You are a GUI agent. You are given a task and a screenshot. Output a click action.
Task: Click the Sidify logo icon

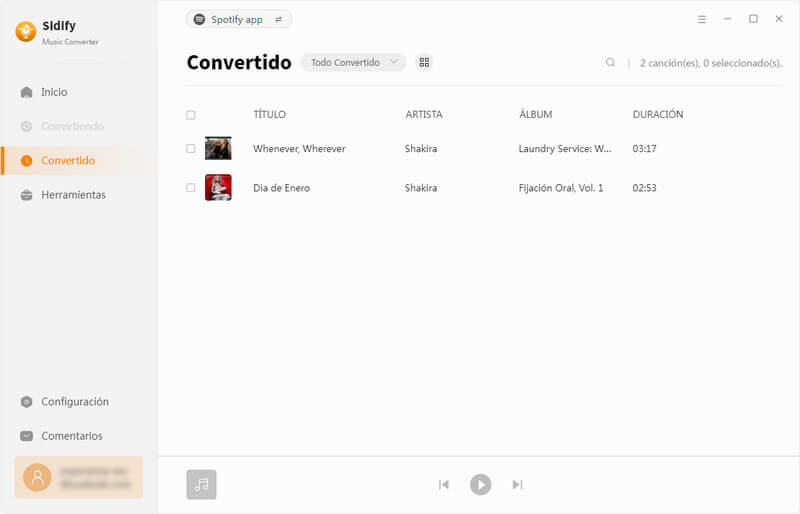(26, 32)
